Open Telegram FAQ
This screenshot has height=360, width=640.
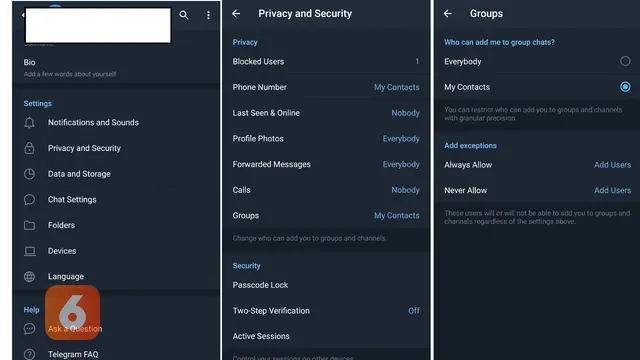pos(116,354)
